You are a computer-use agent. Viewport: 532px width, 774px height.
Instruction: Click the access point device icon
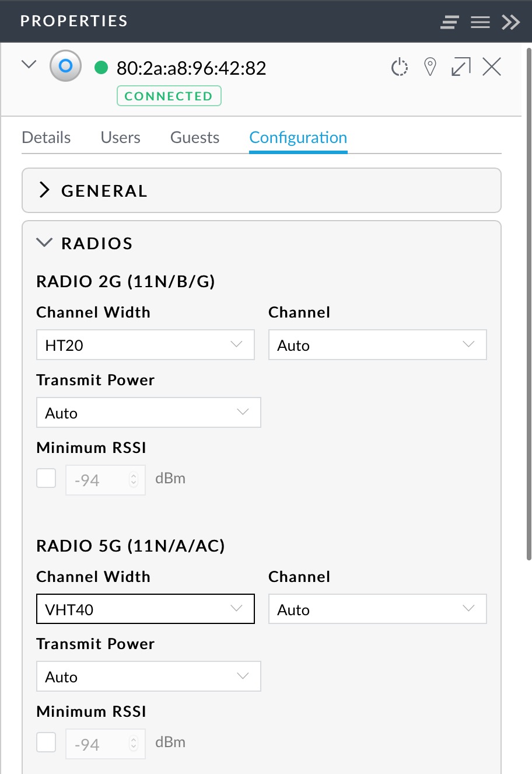point(65,66)
